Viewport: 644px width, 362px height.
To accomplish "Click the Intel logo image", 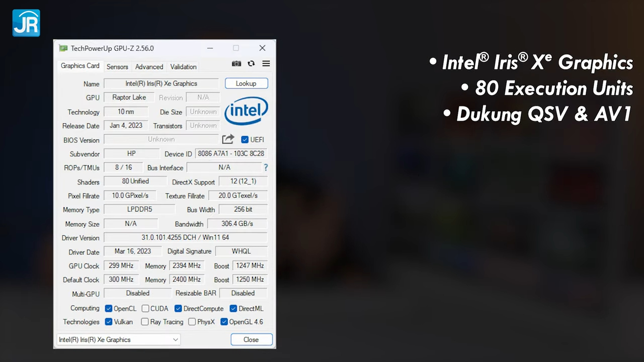I will pos(246,111).
